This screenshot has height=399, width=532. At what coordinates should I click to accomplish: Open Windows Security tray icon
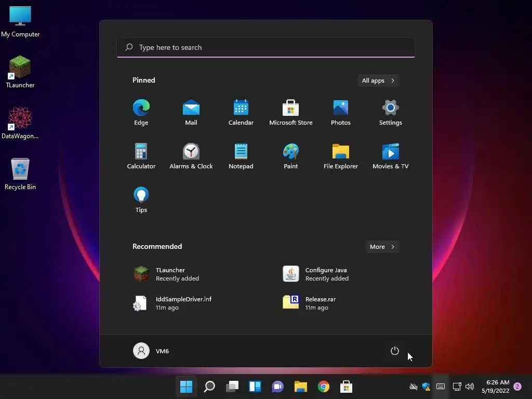tap(426, 387)
